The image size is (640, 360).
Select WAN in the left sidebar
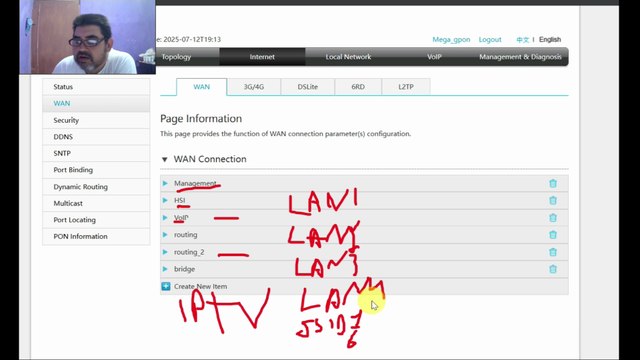[x=96, y=103]
